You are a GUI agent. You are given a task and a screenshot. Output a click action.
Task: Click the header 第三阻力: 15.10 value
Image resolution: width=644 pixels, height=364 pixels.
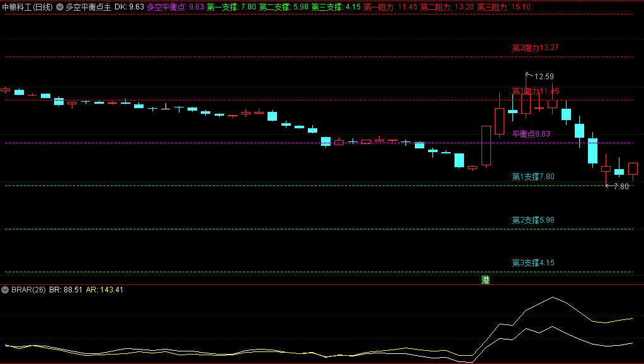point(504,7)
